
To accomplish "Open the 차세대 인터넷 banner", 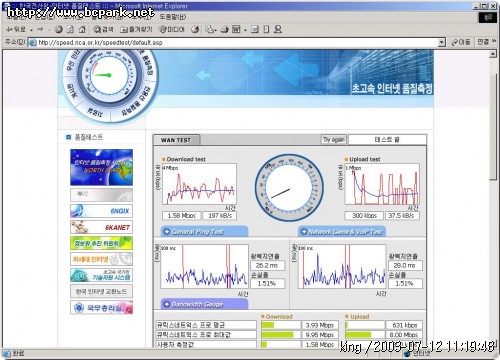I will tap(101, 259).
